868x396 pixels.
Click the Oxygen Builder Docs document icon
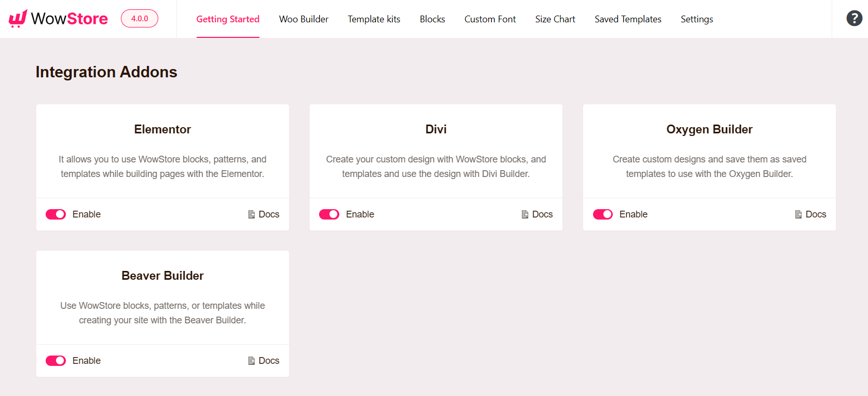pos(798,214)
